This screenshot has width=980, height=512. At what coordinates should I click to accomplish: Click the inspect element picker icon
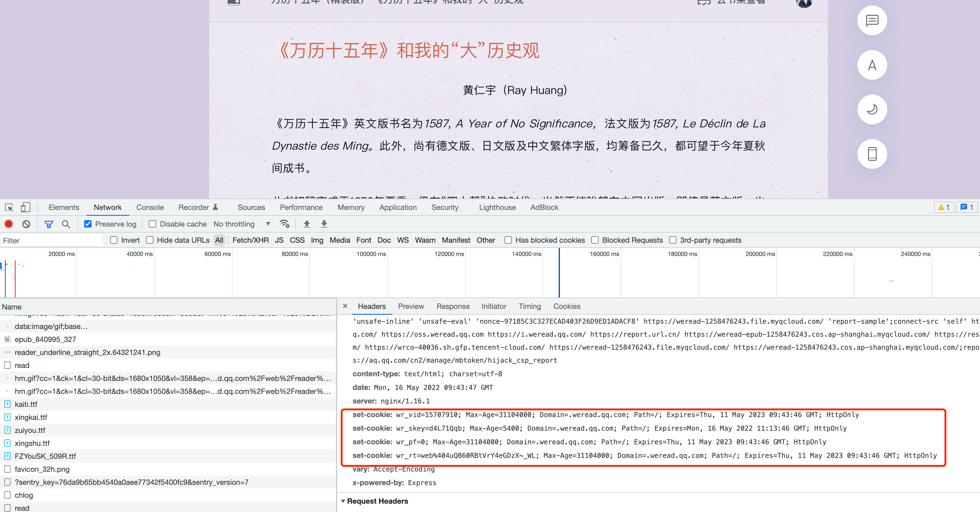9,207
